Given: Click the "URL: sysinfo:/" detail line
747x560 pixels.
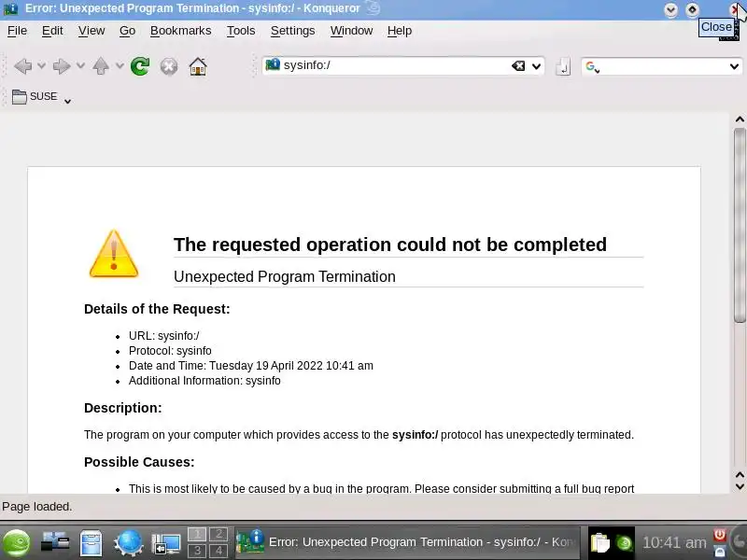Looking at the screenshot, I should [164, 336].
